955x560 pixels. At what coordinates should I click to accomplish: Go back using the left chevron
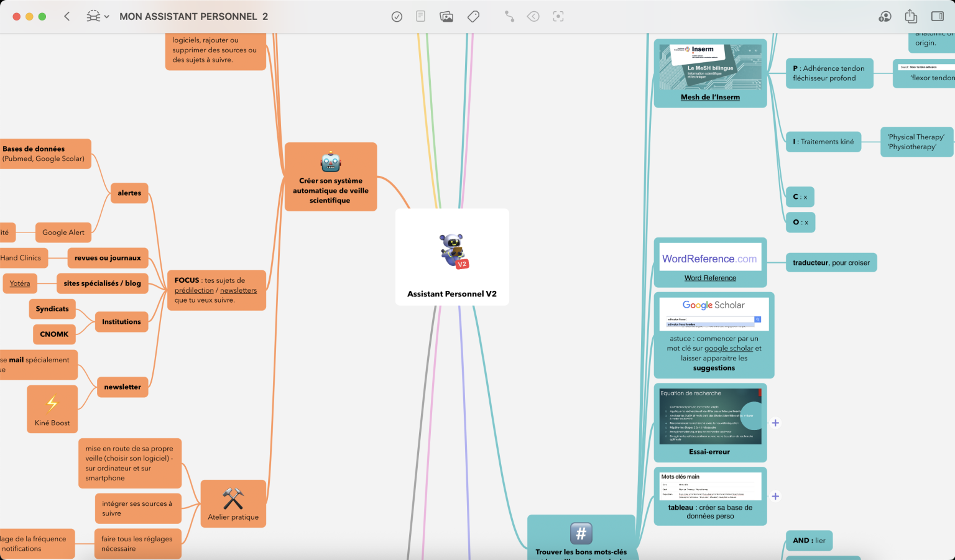[67, 17]
